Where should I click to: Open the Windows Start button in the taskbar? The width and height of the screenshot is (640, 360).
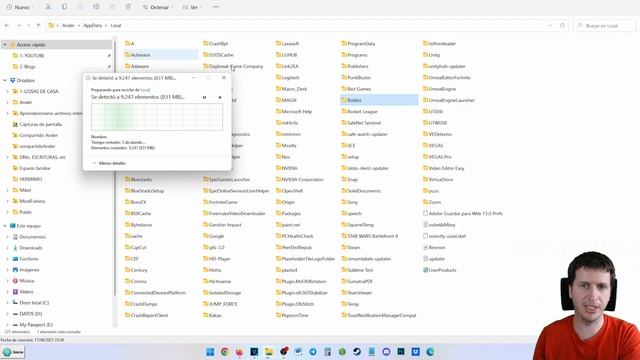[210, 352]
